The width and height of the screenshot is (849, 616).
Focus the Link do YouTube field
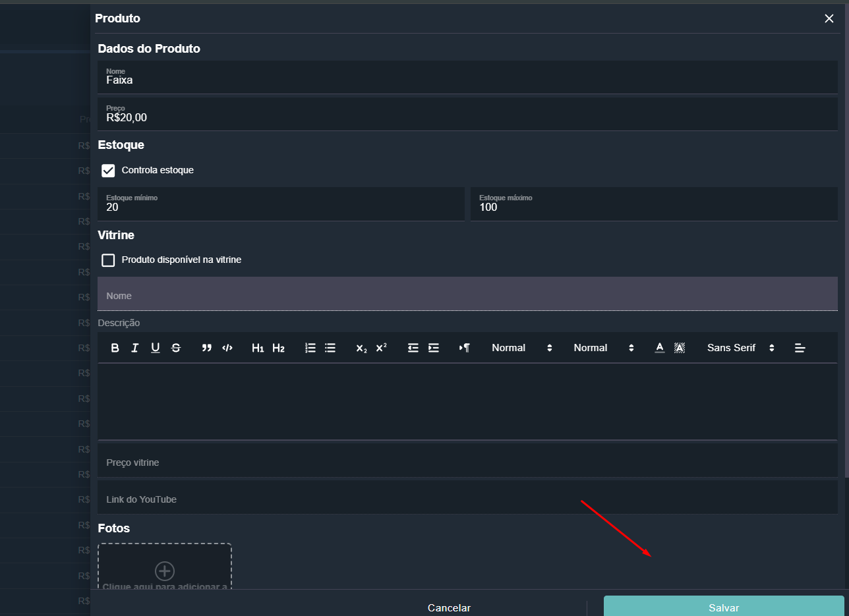467,497
